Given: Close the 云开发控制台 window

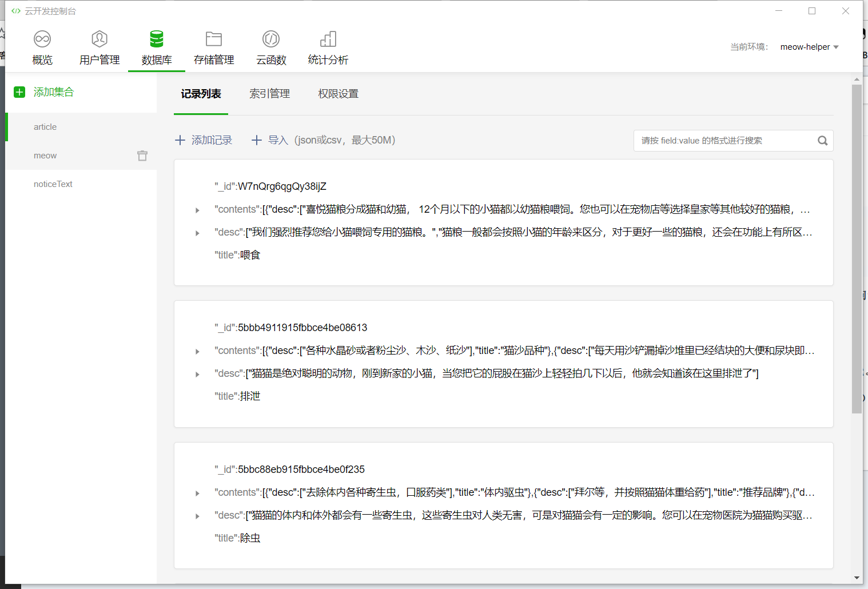Looking at the screenshot, I should click(x=846, y=11).
